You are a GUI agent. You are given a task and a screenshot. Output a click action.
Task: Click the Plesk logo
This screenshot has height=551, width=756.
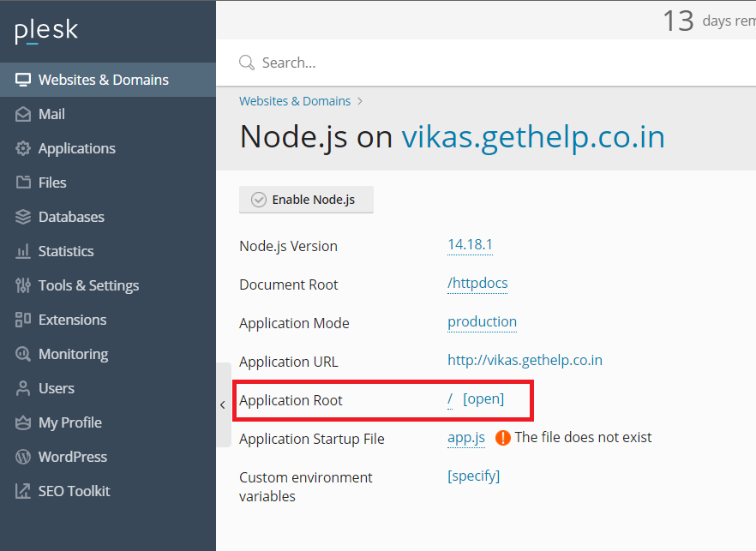(45, 31)
